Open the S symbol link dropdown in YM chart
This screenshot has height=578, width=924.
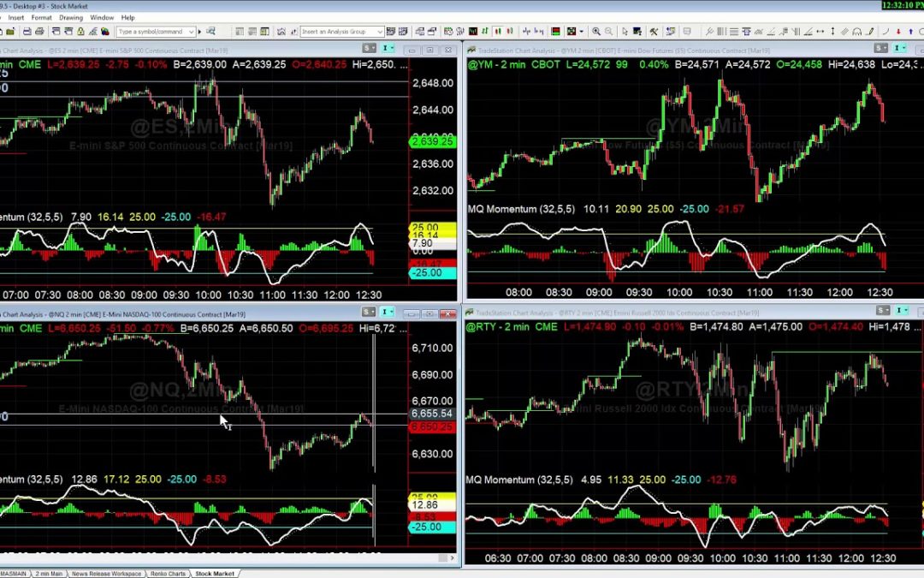tap(881, 48)
